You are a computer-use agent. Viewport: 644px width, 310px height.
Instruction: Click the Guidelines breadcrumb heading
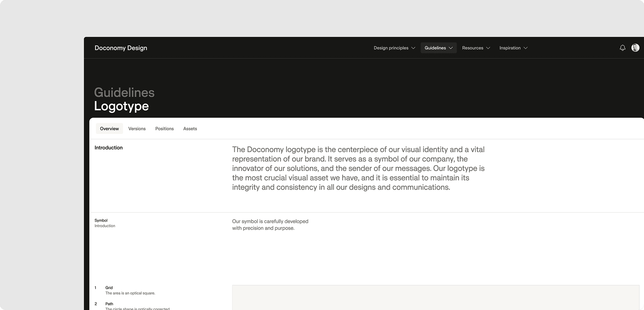coord(124,92)
